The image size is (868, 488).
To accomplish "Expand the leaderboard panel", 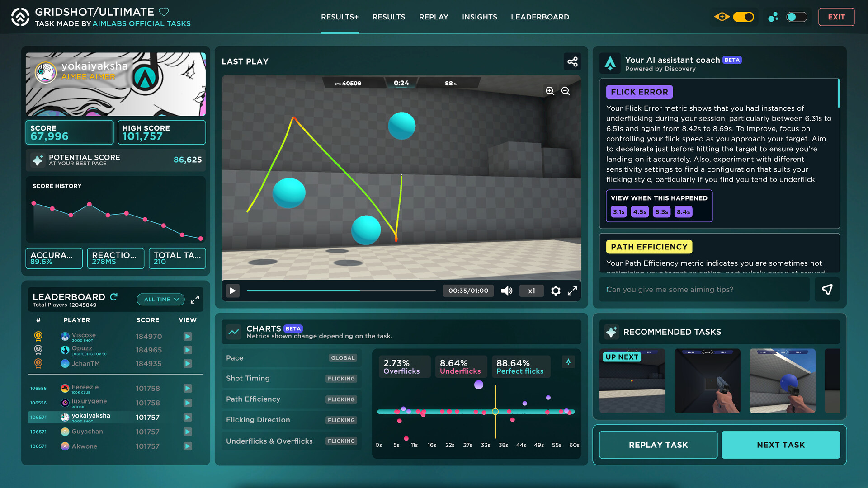I will click(195, 299).
